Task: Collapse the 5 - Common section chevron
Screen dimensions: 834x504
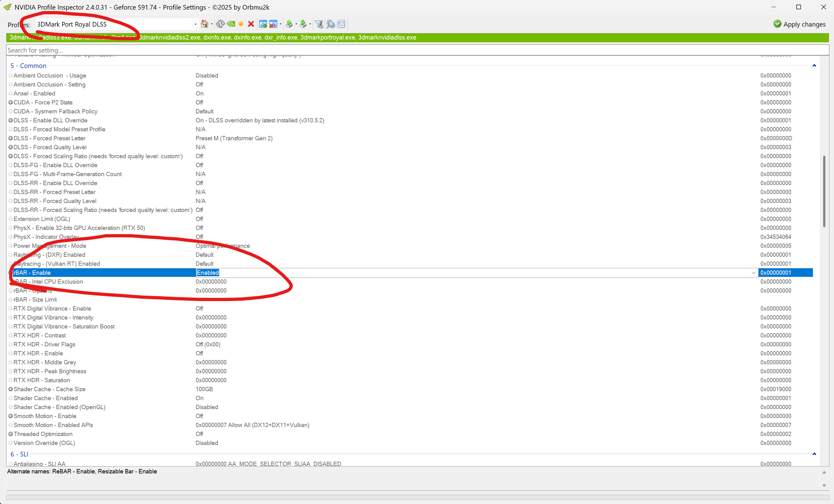Action: click(814, 66)
